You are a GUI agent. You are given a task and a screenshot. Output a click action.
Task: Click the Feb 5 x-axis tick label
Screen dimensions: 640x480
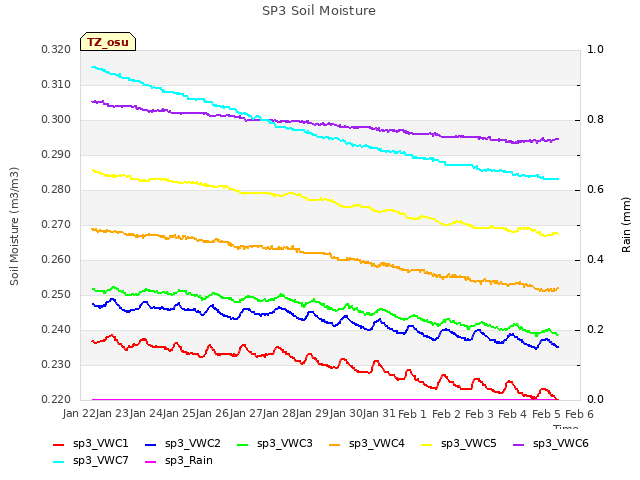(x=546, y=414)
